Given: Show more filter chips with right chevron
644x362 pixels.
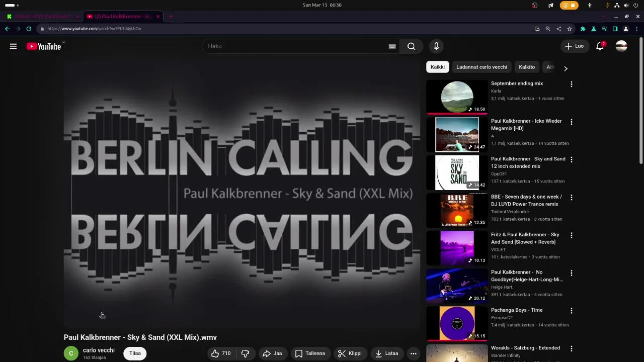Looking at the screenshot, I should (x=566, y=68).
